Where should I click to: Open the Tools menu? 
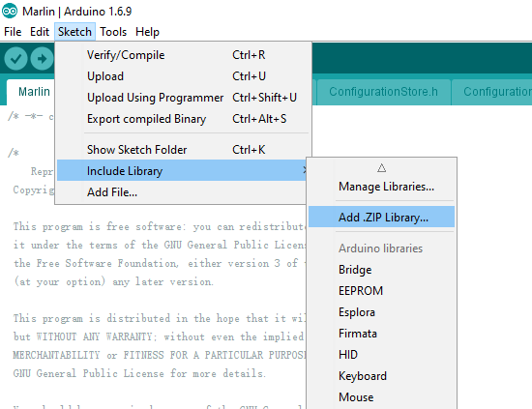[113, 32]
